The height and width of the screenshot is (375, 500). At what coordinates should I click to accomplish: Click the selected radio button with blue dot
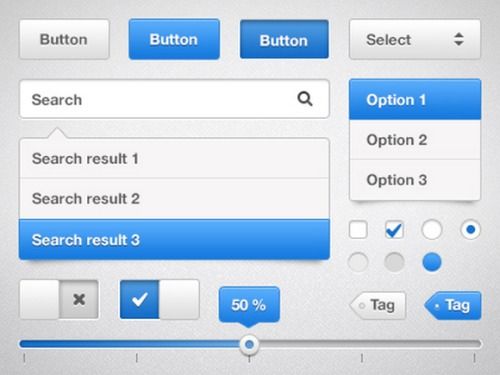[470, 229]
